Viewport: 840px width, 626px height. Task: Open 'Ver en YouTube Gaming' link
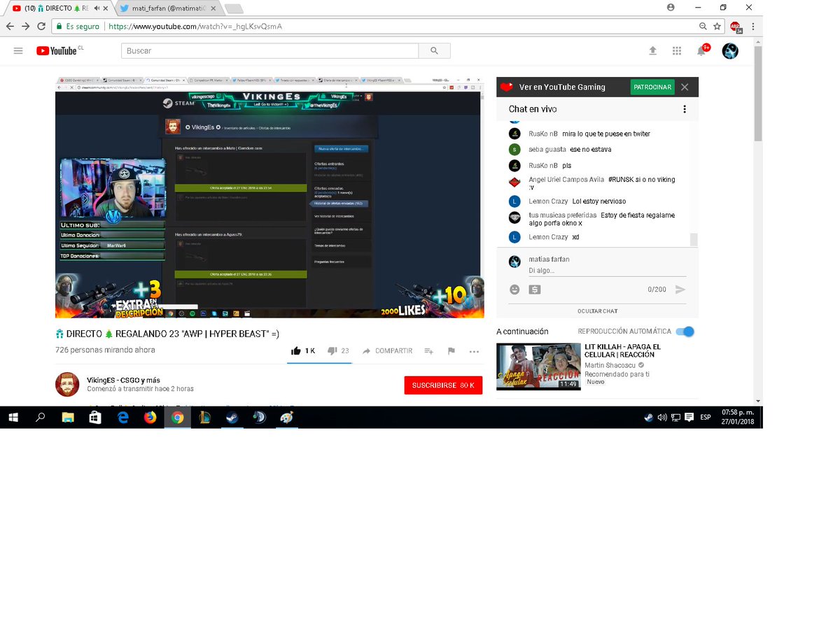(562, 87)
